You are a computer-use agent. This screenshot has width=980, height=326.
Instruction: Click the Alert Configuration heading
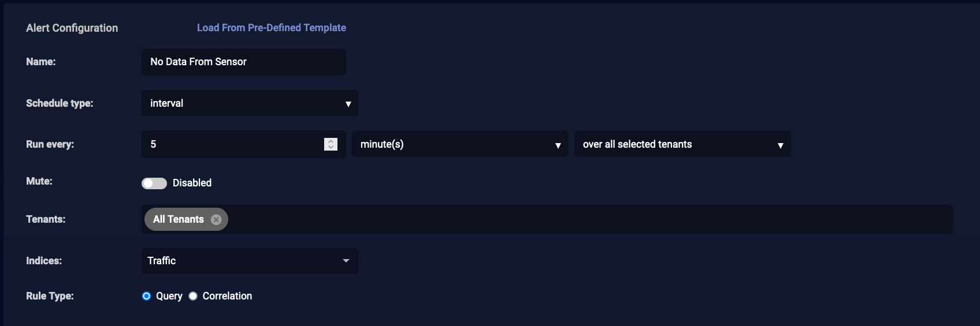coord(72,28)
